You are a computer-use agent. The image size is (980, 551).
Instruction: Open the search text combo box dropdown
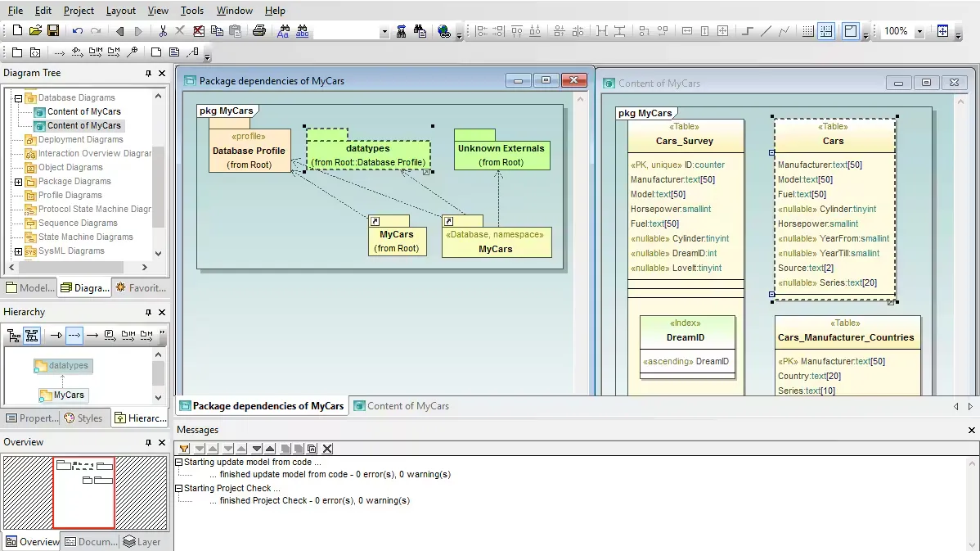pyautogui.click(x=384, y=31)
